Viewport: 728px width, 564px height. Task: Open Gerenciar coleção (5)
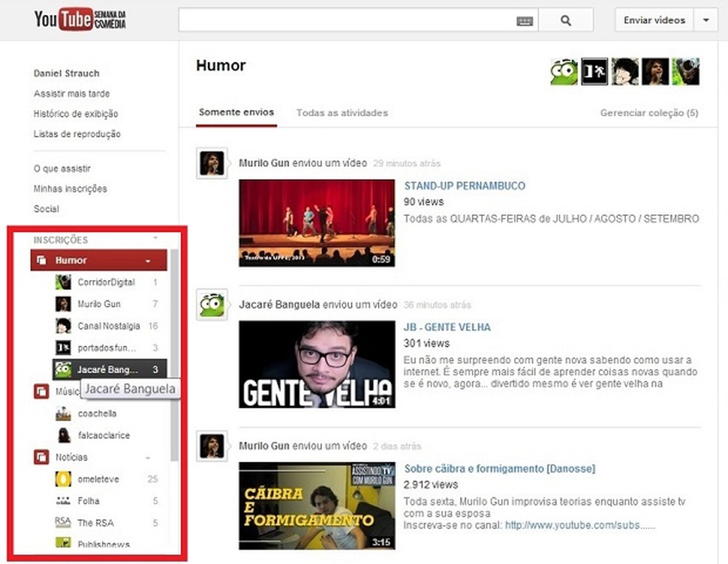[649, 113]
